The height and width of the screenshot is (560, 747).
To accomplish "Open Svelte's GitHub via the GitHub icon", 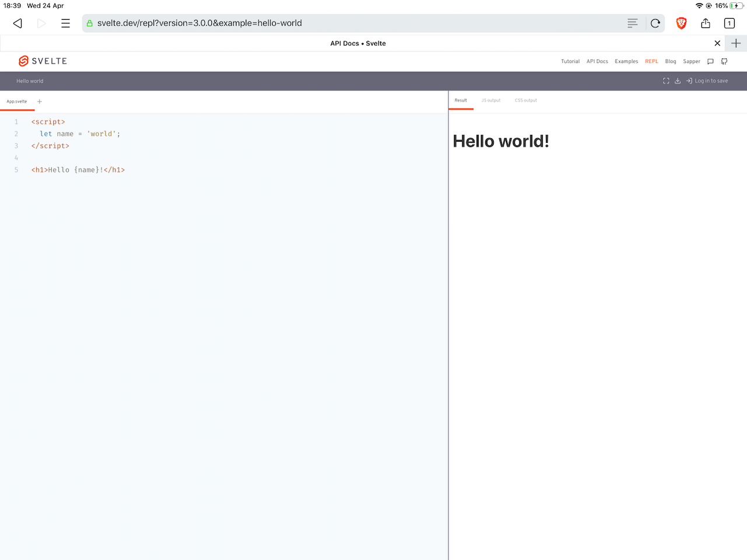I will tap(724, 61).
